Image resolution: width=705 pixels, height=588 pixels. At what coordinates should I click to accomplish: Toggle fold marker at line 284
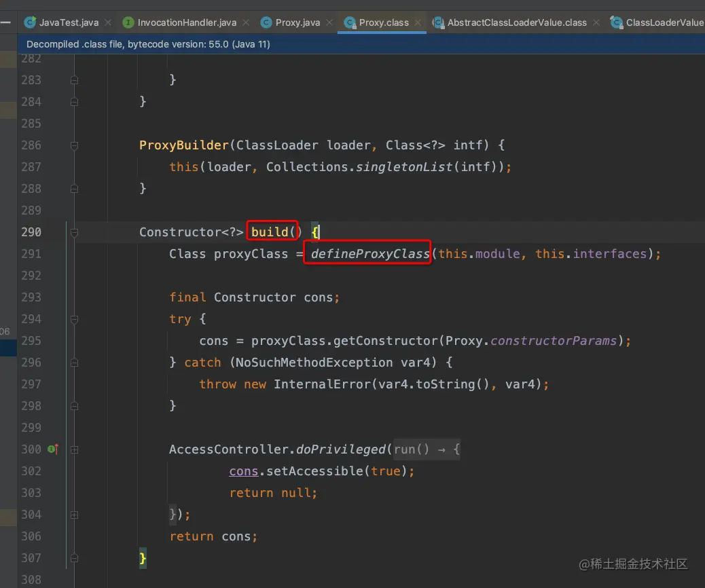click(x=74, y=102)
